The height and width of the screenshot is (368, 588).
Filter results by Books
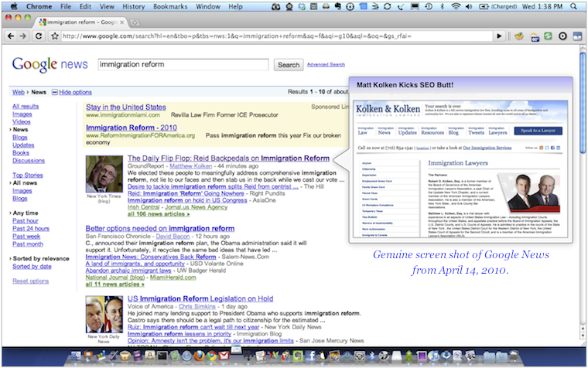click(x=21, y=153)
